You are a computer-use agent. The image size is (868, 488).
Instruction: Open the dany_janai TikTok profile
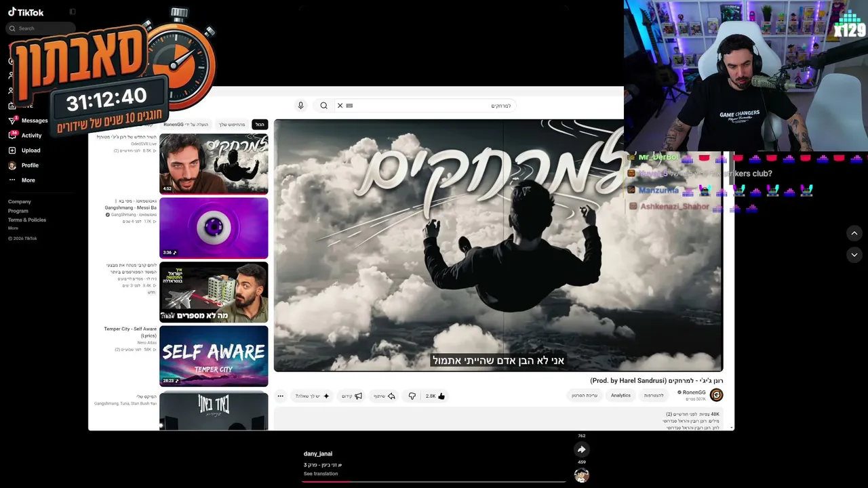click(x=318, y=453)
